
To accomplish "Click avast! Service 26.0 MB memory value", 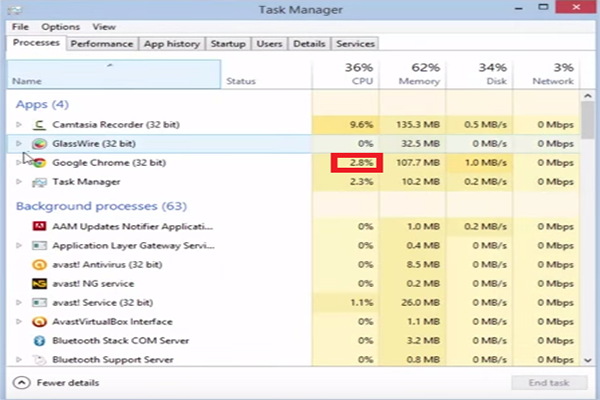I will 421,303.
